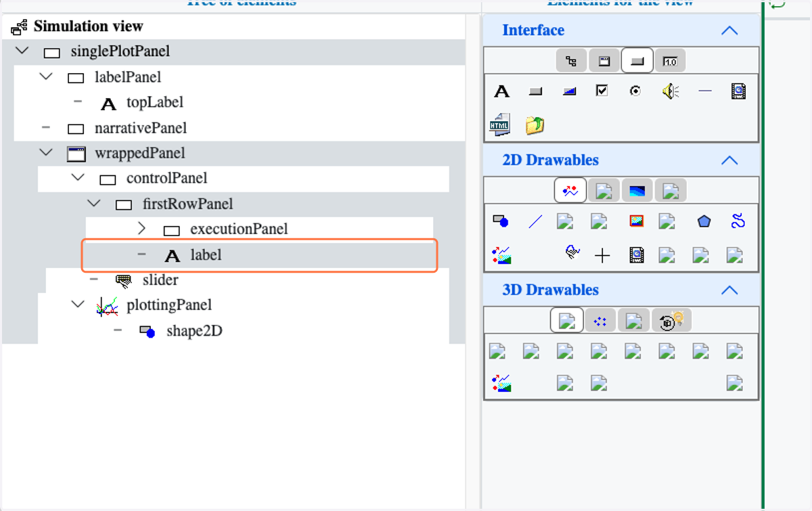Switch to the blue gradient field tab in 2D Drawables

637,191
